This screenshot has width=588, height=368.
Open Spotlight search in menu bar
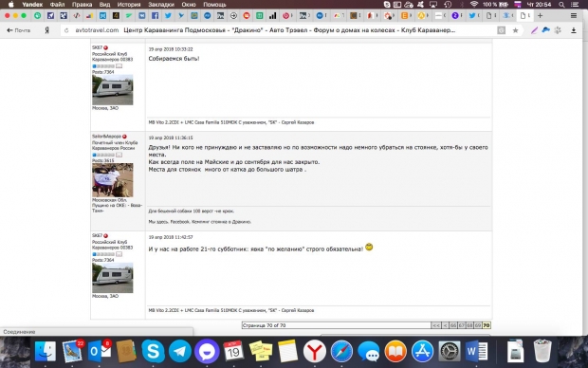point(561,5)
